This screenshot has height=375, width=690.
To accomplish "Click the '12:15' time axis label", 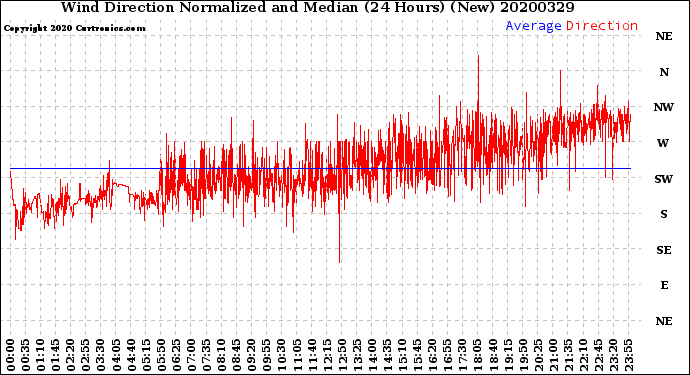I will 327,355.
